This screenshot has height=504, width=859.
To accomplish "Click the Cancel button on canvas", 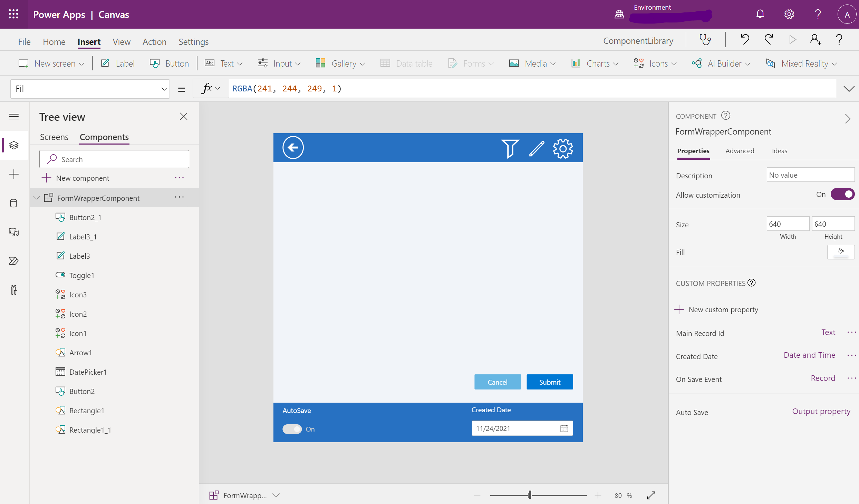I will coord(498,382).
